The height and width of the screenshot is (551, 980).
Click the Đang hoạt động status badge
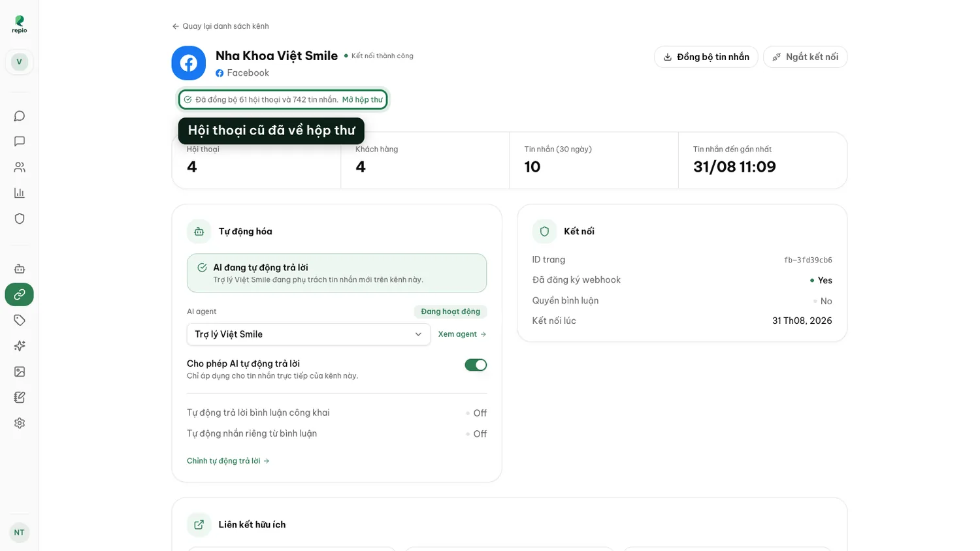pyautogui.click(x=451, y=312)
